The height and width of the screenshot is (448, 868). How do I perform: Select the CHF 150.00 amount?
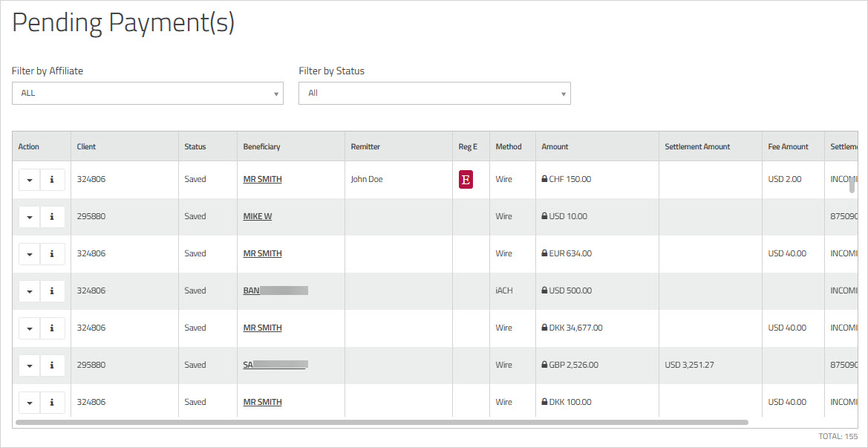[x=570, y=179]
